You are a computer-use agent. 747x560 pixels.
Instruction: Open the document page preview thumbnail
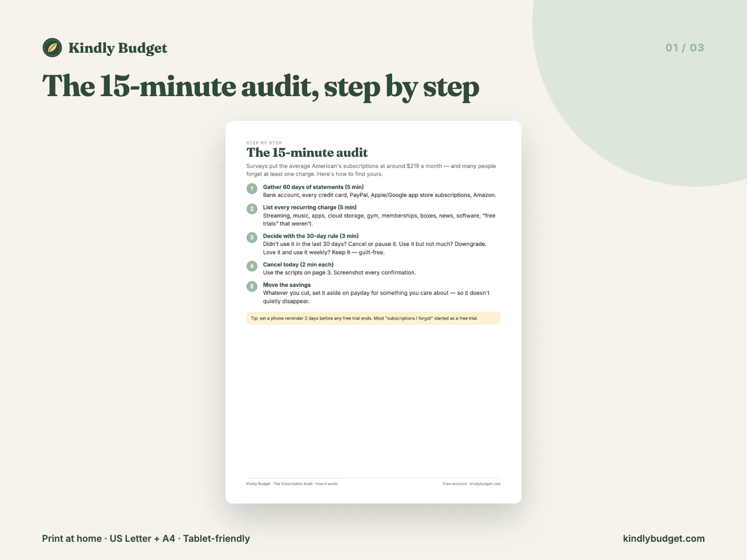point(373,312)
